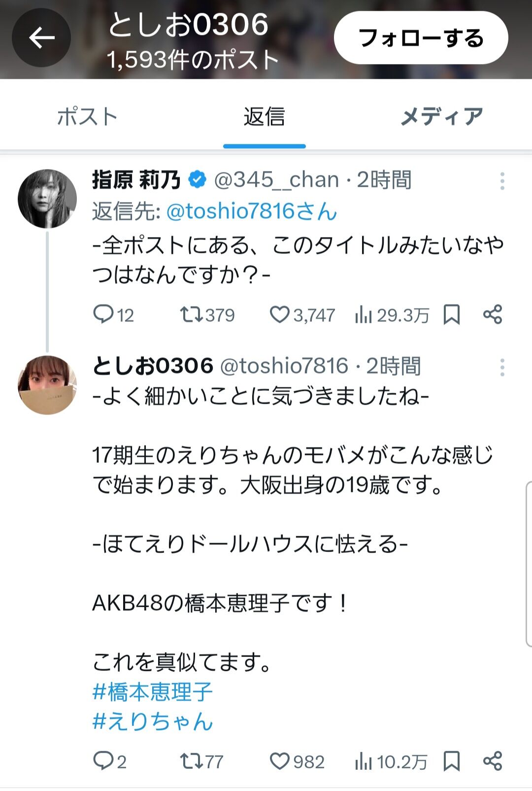Like 指原 莉乃's post with 3,747 likes
532x791 pixels.
(x=279, y=314)
